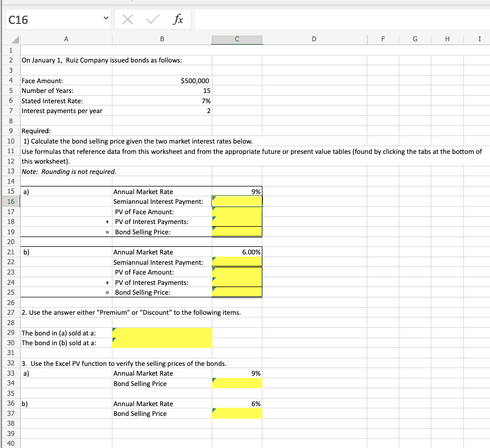Viewport: 490px width, 448px height.
Task: Select yellow Semiannual Interest Payment cell in row 22
Action: tap(237, 262)
